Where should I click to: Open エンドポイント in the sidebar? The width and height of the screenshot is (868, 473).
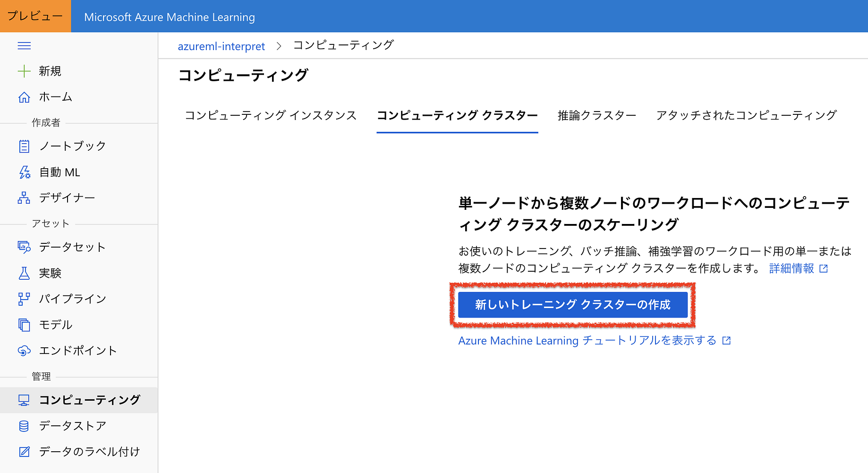coord(79,351)
